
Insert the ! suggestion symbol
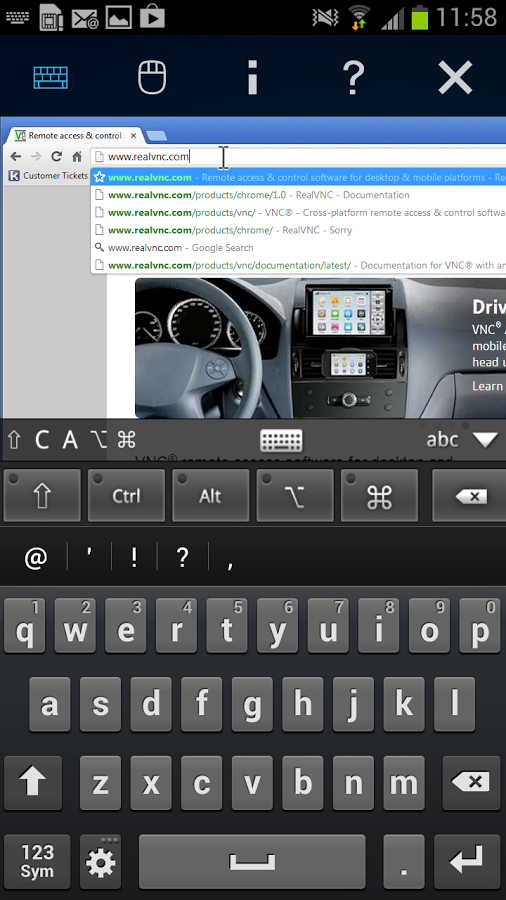(134, 557)
